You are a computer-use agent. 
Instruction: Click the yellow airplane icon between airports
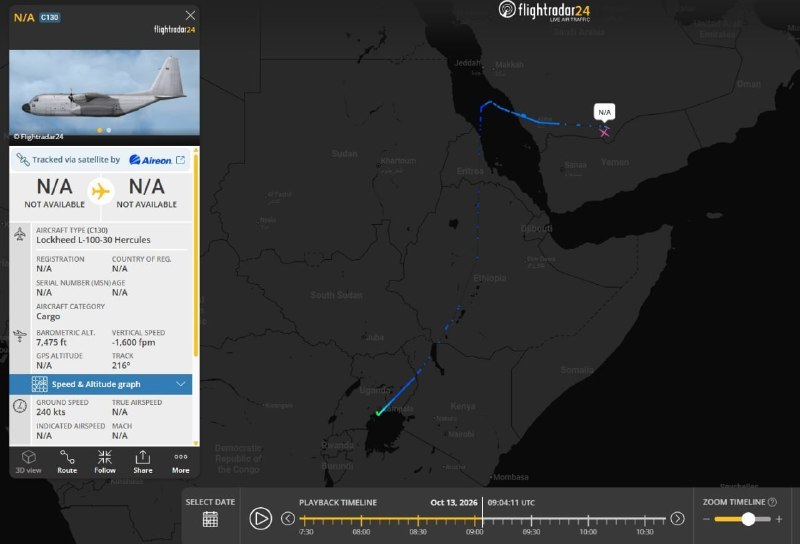(101, 192)
